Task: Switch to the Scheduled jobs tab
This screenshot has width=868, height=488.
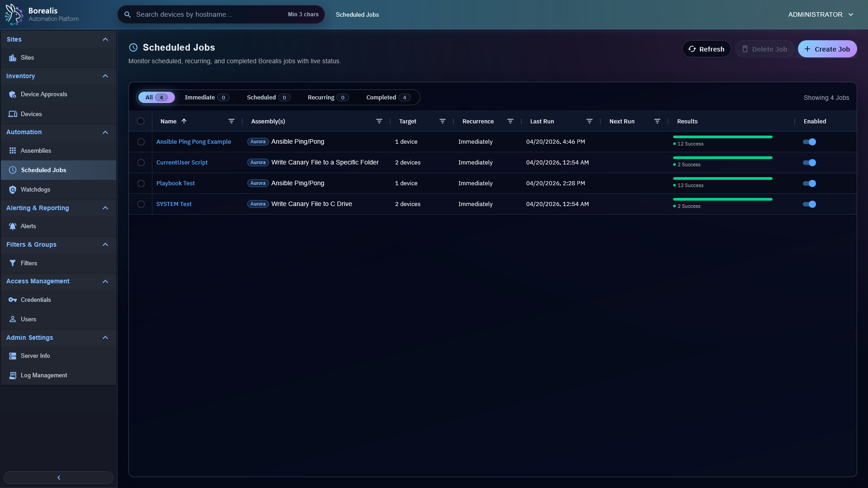Action: tap(269, 98)
